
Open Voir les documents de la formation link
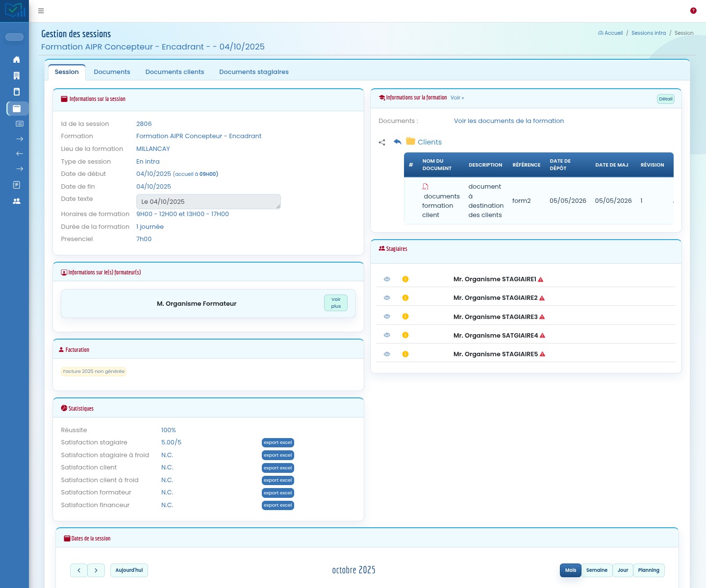(509, 121)
